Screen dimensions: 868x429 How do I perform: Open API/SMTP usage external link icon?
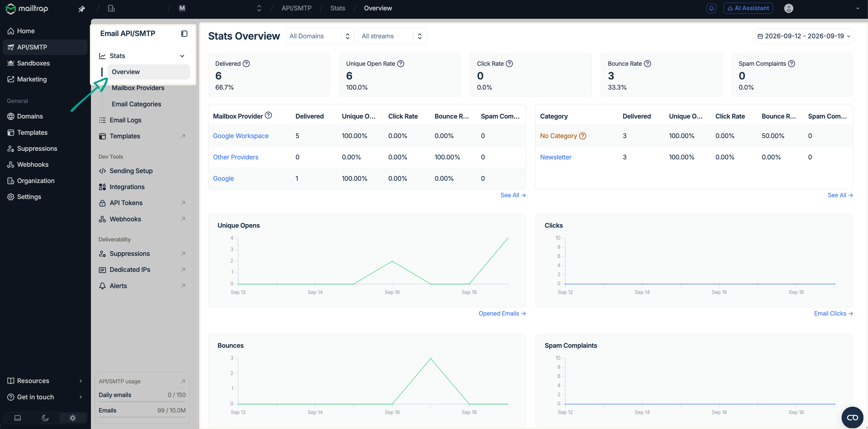tap(183, 381)
